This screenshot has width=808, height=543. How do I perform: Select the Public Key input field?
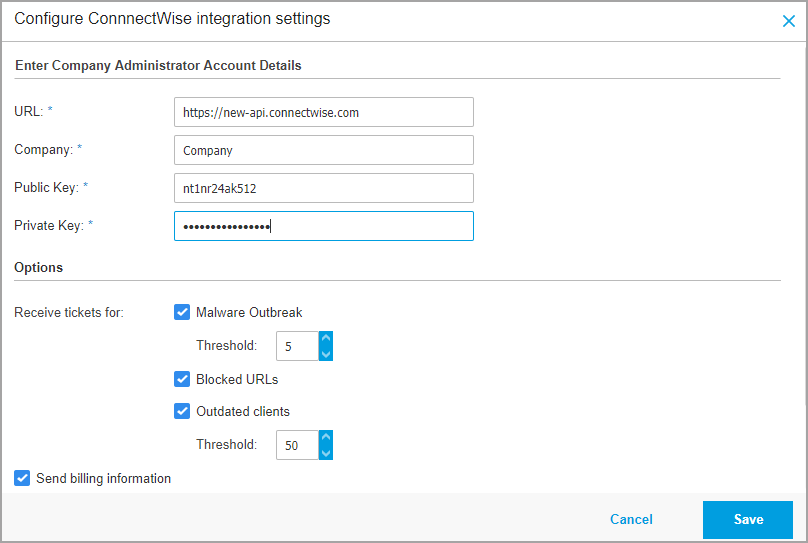pos(323,188)
